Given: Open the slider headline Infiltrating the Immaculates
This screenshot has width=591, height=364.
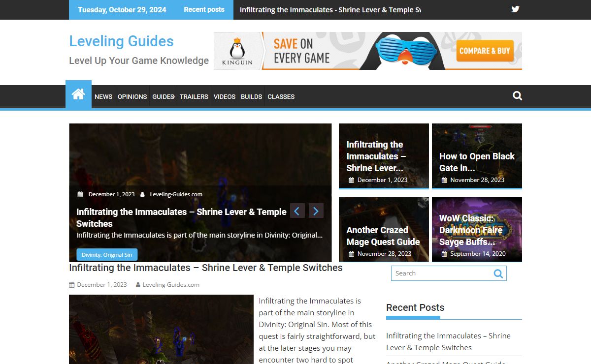Looking at the screenshot, I should (181, 217).
